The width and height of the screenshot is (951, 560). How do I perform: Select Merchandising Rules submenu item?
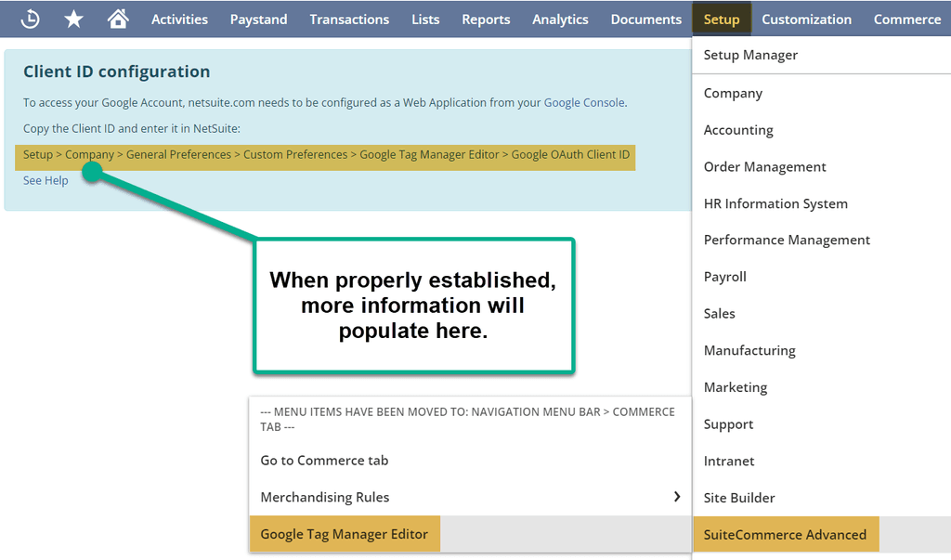click(x=470, y=498)
